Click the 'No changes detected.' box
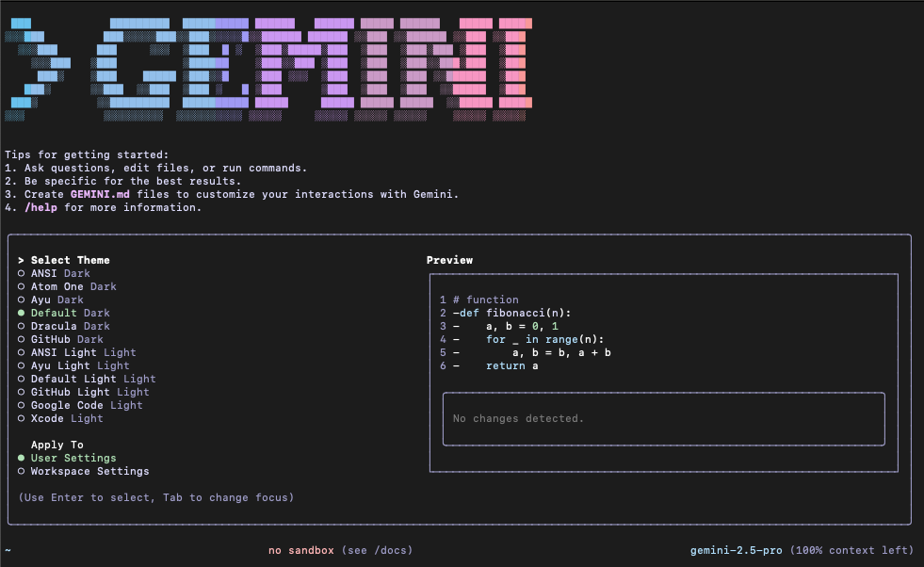Viewport: 924px width, 567px height. 663,419
